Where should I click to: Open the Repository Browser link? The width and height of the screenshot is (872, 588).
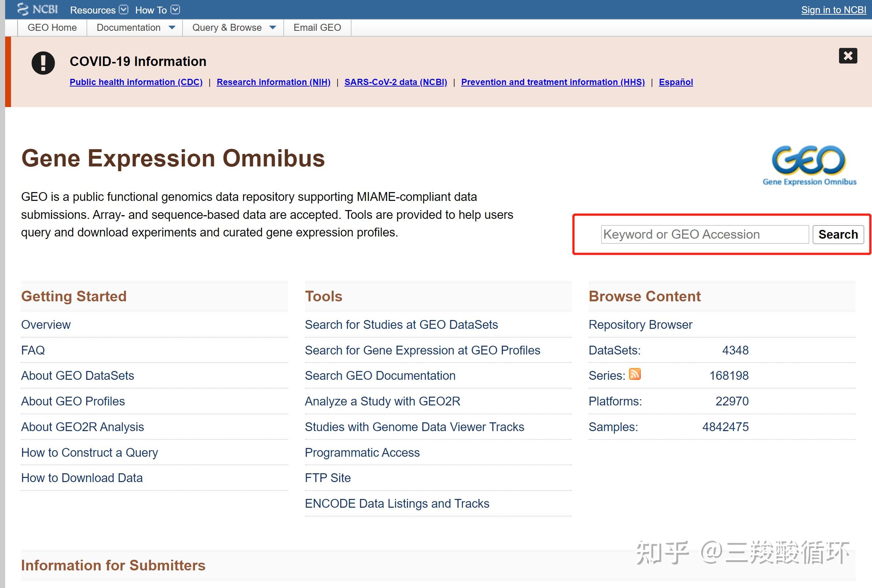[640, 325]
